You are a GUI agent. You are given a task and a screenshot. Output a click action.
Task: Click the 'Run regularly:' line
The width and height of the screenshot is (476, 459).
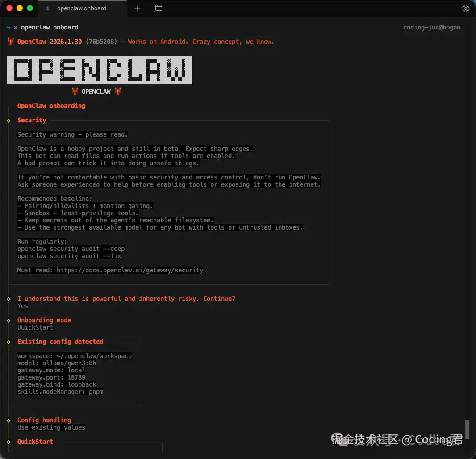[x=42, y=242]
